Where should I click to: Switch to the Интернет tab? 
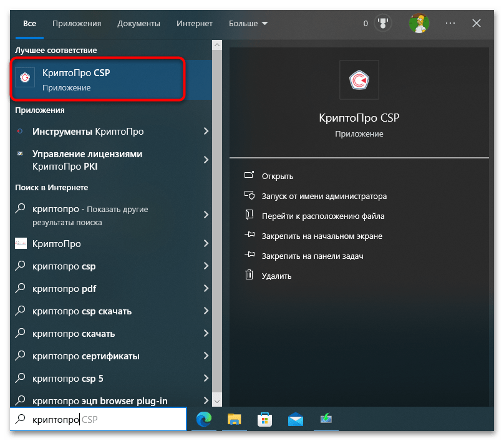point(195,24)
